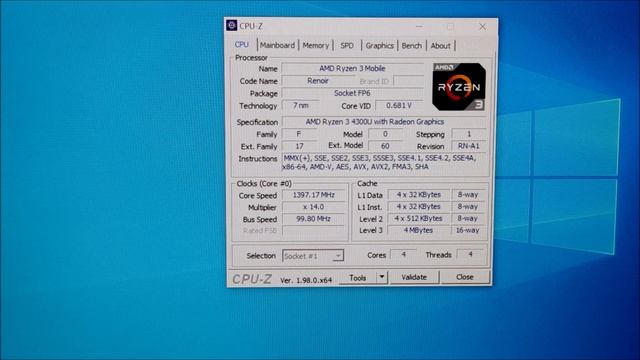Click the Cores count value
The image size is (640, 360).
tap(403, 254)
